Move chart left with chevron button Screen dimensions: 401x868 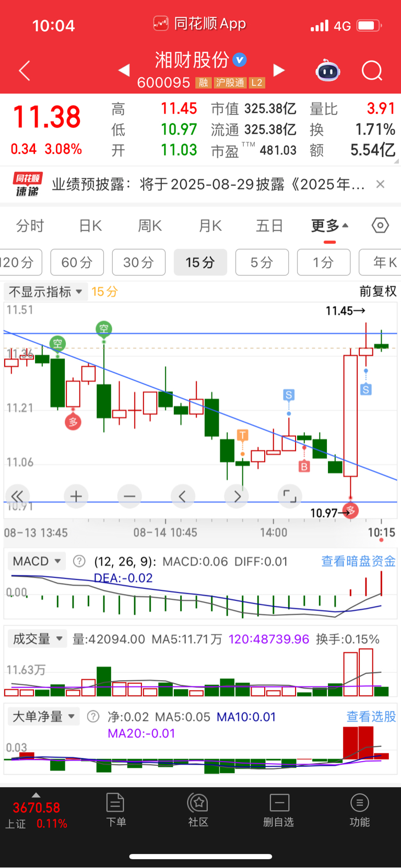pyautogui.click(x=183, y=496)
